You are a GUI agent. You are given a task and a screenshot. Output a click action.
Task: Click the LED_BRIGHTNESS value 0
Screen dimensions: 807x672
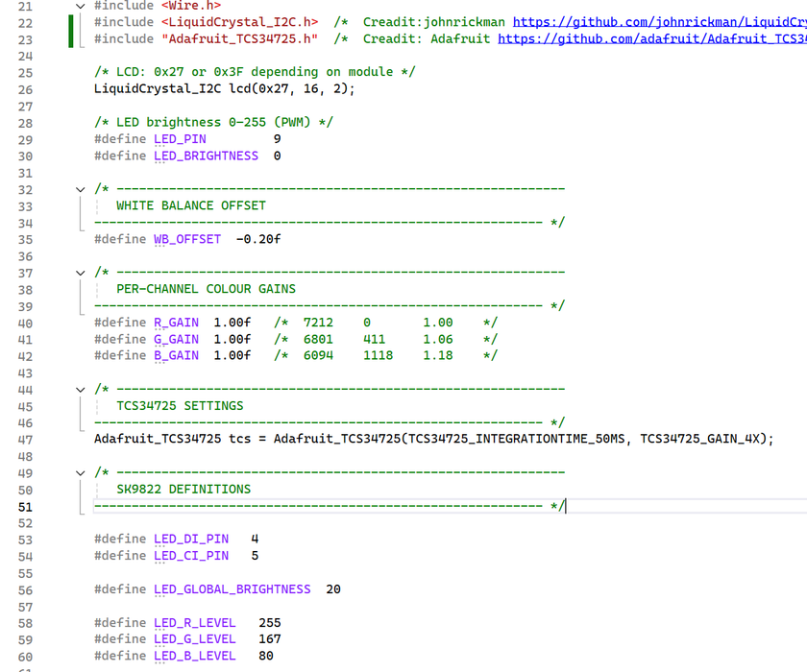point(276,156)
